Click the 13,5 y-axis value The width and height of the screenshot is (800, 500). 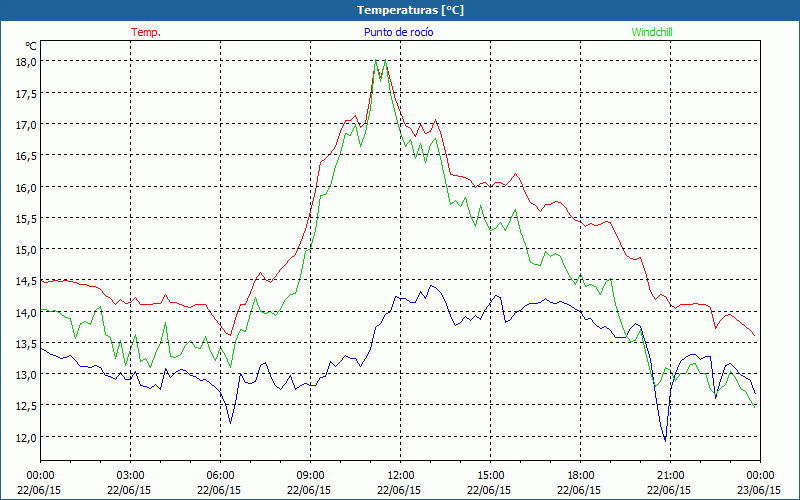click(27, 343)
